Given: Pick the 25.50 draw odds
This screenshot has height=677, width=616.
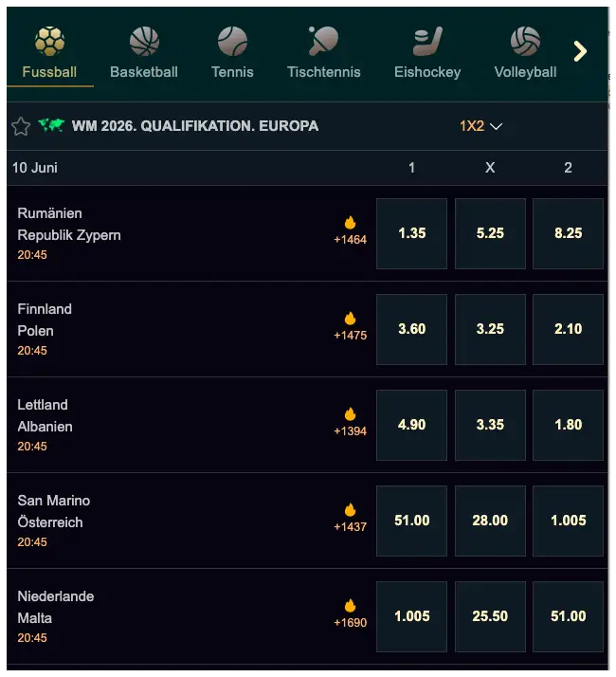Looking at the screenshot, I should tap(490, 617).
